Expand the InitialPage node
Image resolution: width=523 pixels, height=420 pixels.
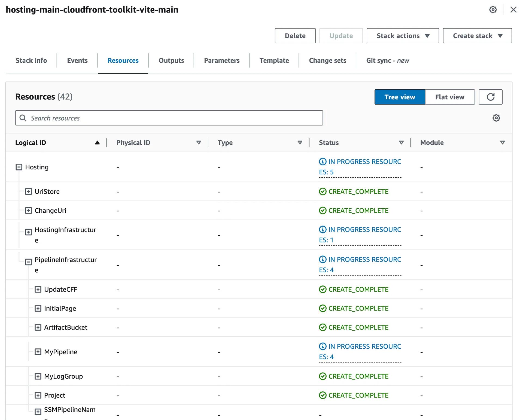point(38,308)
